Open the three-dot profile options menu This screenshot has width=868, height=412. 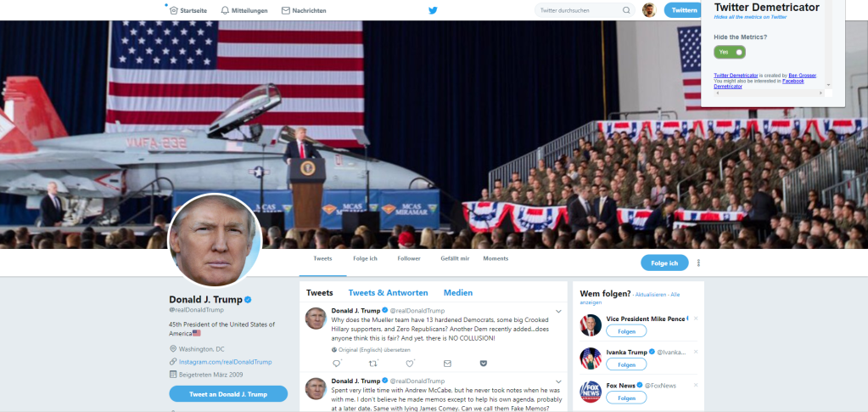click(x=698, y=262)
